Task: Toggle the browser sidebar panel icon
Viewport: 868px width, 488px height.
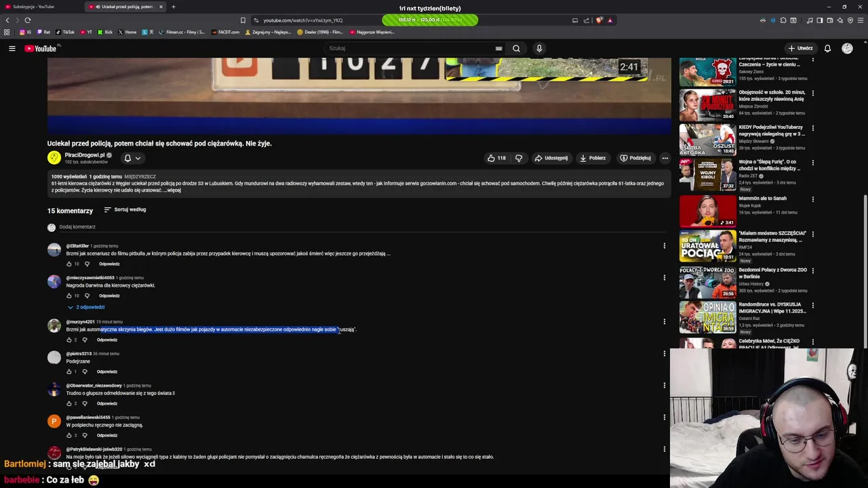Action: [x=819, y=20]
